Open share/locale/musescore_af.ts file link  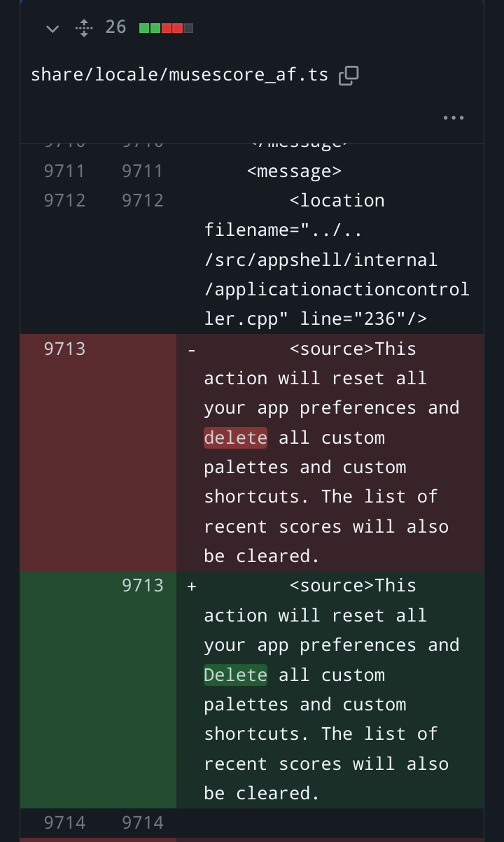[179, 75]
